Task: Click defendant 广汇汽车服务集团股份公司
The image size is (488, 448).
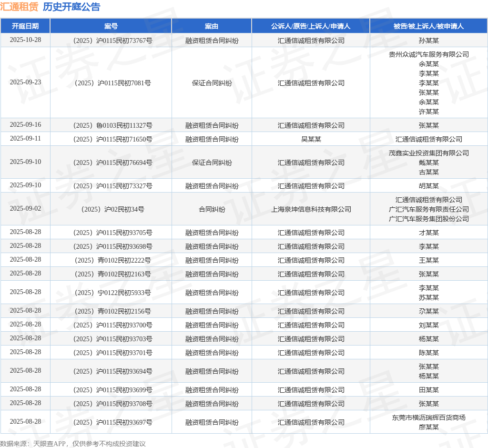Action: click(x=428, y=219)
